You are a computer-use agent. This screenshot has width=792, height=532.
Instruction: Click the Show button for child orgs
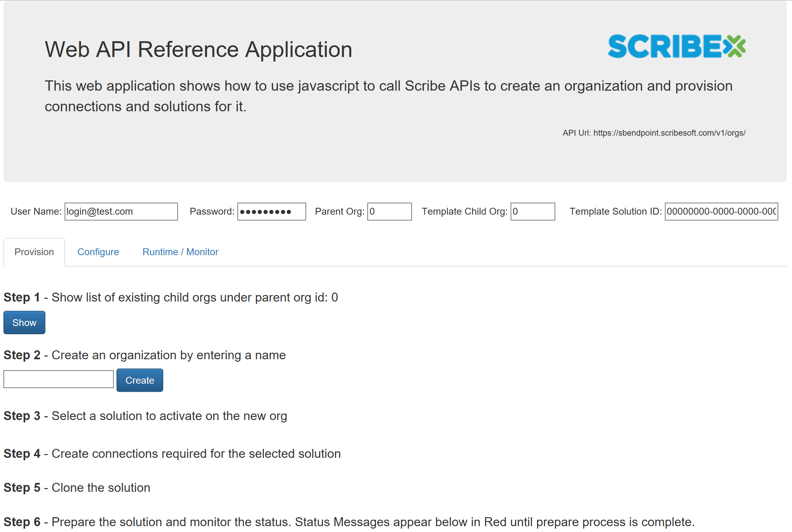[x=24, y=322]
